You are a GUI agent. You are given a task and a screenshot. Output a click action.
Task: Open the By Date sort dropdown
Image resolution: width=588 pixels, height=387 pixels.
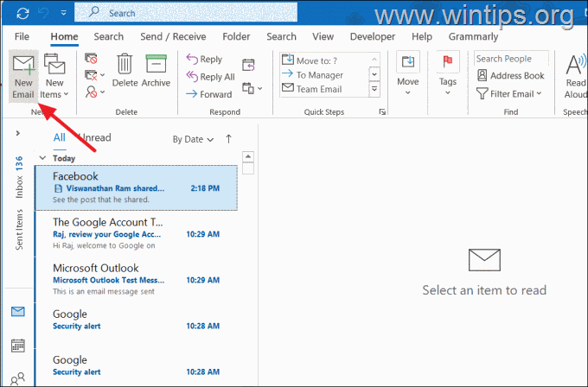[193, 139]
